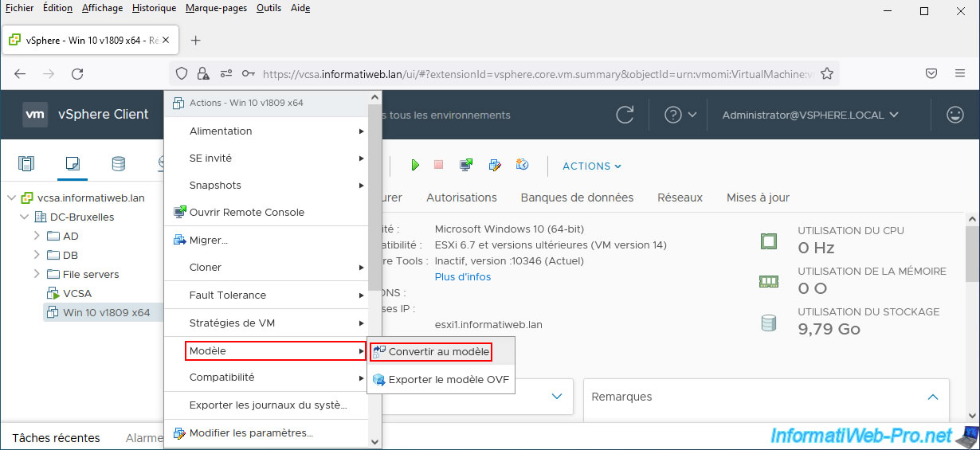Viewport: 980px width, 450px height.
Task: Click the vmware vm logo
Action: [x=35, y=114]
